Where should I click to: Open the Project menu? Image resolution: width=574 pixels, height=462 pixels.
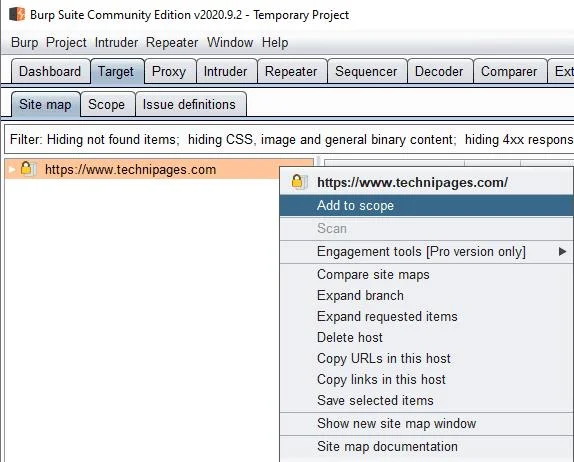[66, 42]
